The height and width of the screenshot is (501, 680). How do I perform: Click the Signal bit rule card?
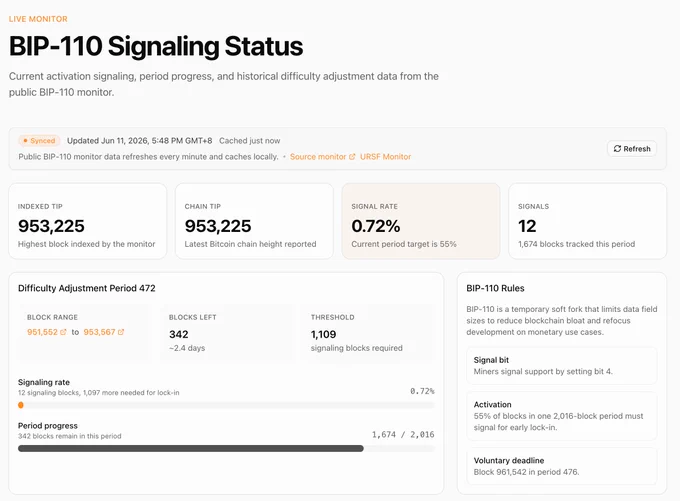[562, 366]
